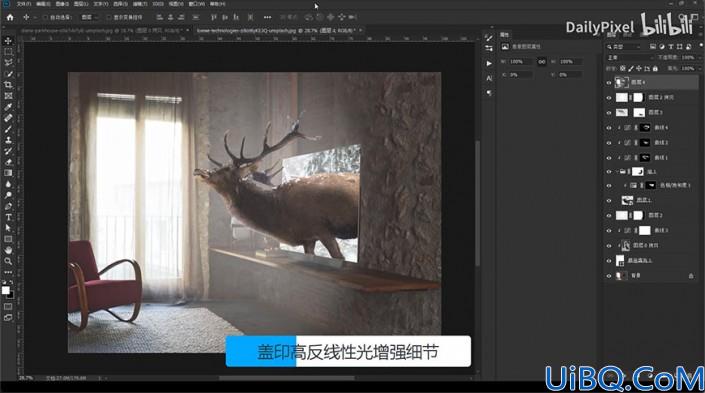This screenshot has width=705, height=393.
Task: Select the Path Selection tool
Action: pos(8,228)
